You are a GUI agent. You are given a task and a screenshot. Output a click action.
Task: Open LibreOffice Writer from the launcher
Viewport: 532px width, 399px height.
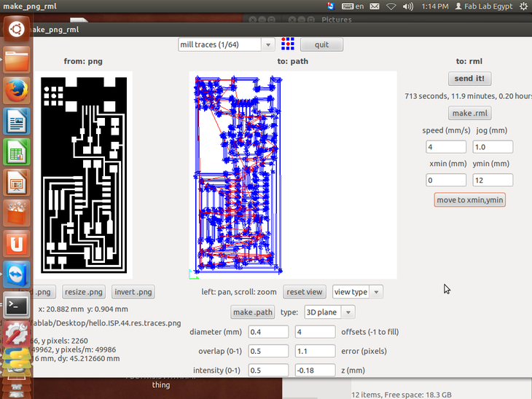point(16,121)
